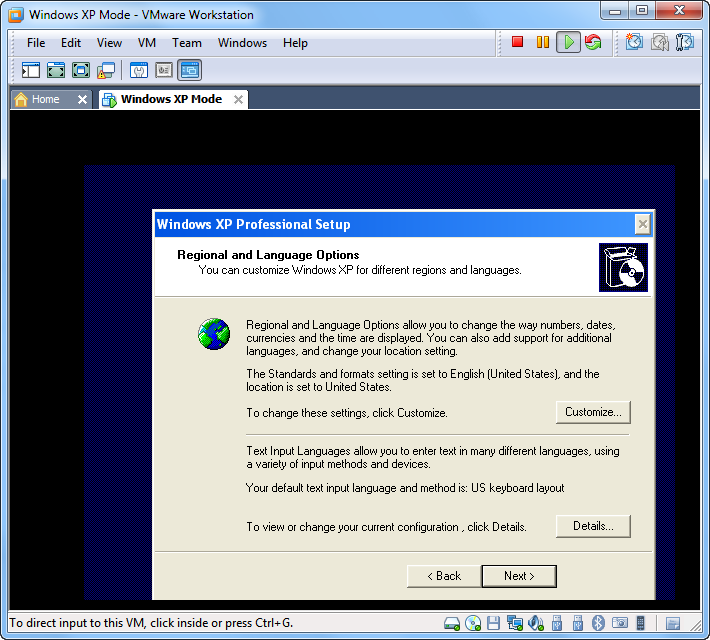Screen dimensions: 710x640
Task: Click the CD/DVD drive status icon
Action: coord(473,624)
